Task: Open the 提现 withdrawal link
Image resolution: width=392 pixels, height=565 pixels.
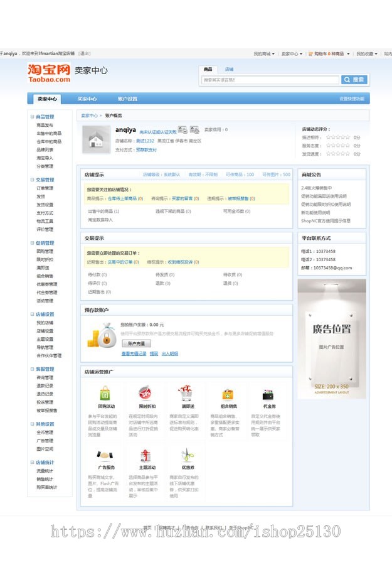Action: click(154, 353)
